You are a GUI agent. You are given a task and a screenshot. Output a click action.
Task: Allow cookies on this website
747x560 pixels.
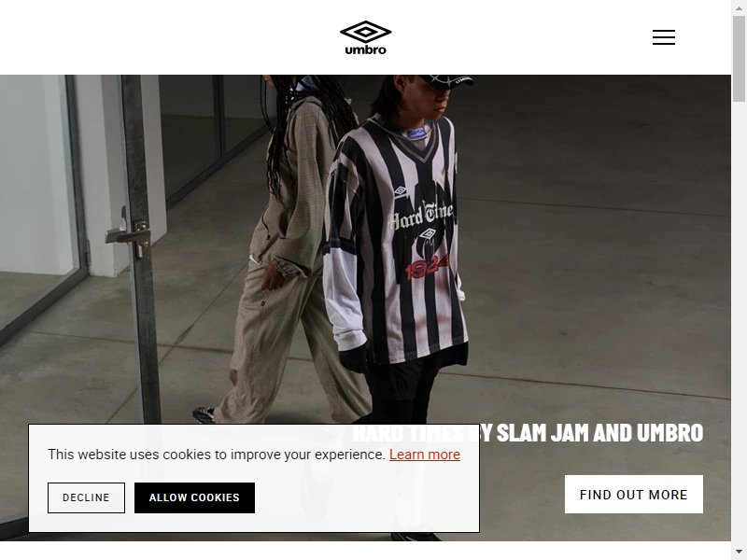pos(194,497)
